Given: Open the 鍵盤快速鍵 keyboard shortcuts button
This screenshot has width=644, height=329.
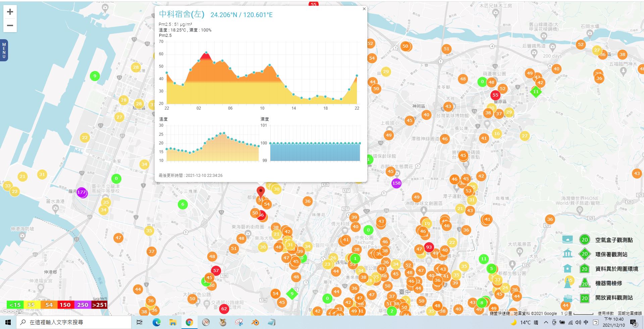Looking at the screenshot, I should 499,313.
